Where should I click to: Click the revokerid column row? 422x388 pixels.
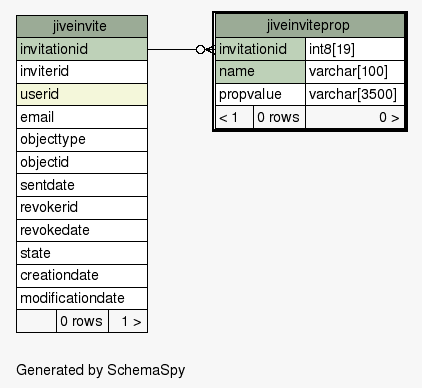pyautogui.click(x=82, y=208)
